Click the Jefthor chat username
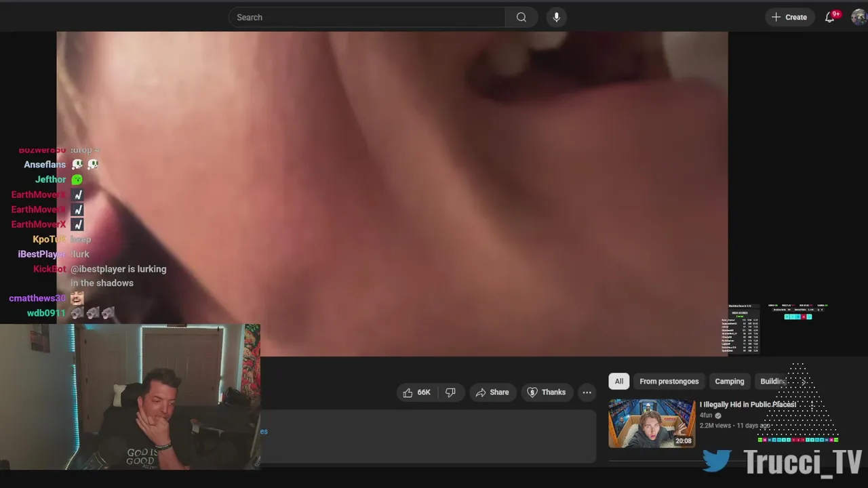This screenshot has height=488, width=868. click(50, 180)
